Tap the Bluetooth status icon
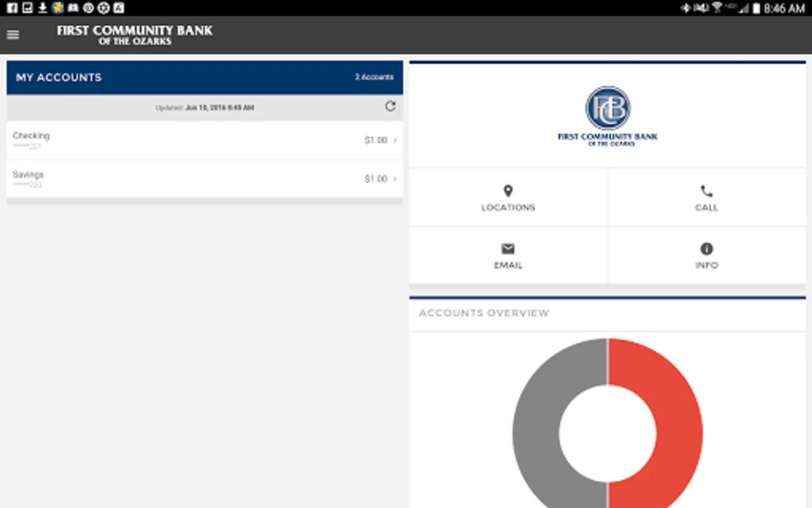 [686, 8]
